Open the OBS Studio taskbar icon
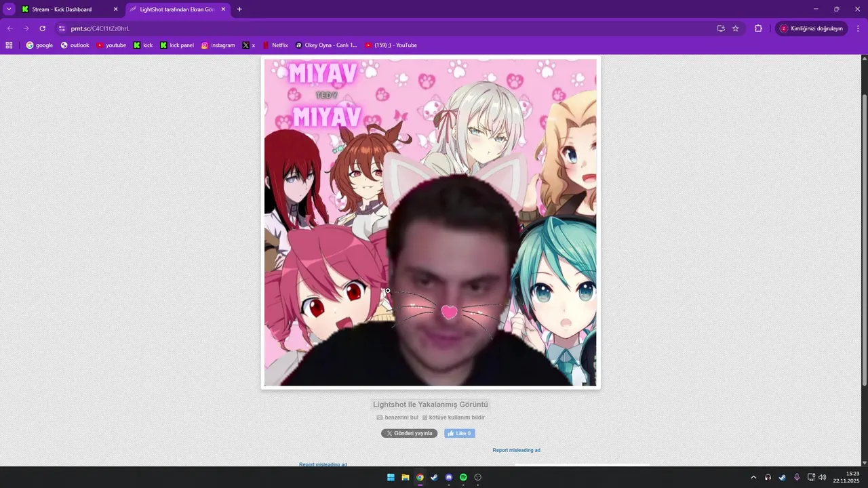 point(478,477)
